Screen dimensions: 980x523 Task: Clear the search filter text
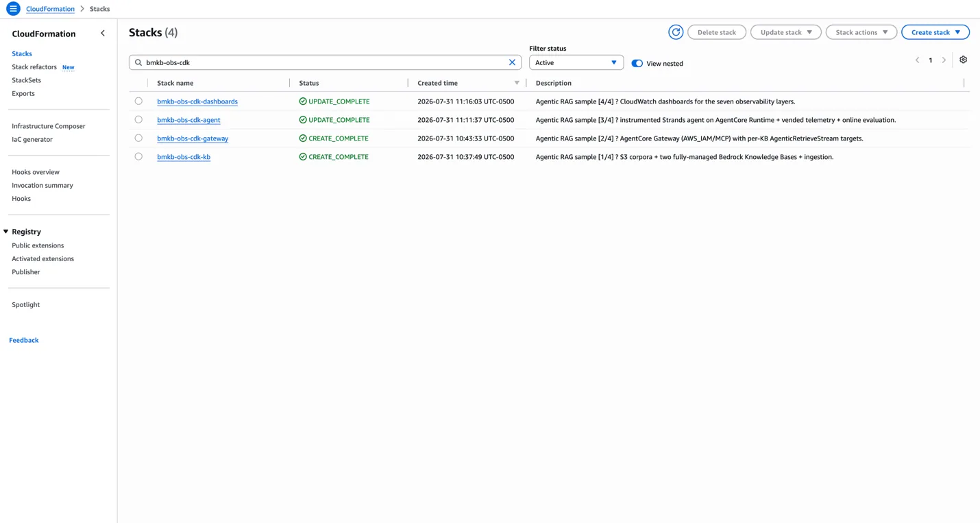(x=512, y=62)
